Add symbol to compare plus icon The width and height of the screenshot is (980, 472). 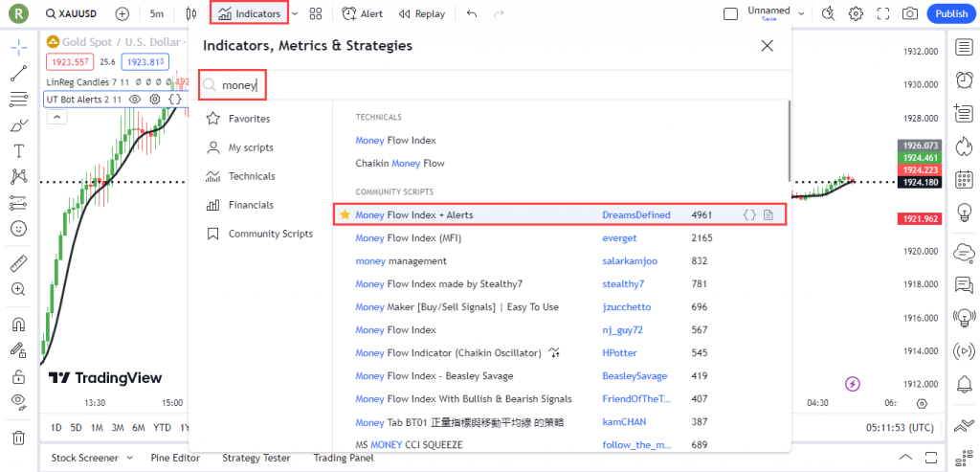click(122, 13)
